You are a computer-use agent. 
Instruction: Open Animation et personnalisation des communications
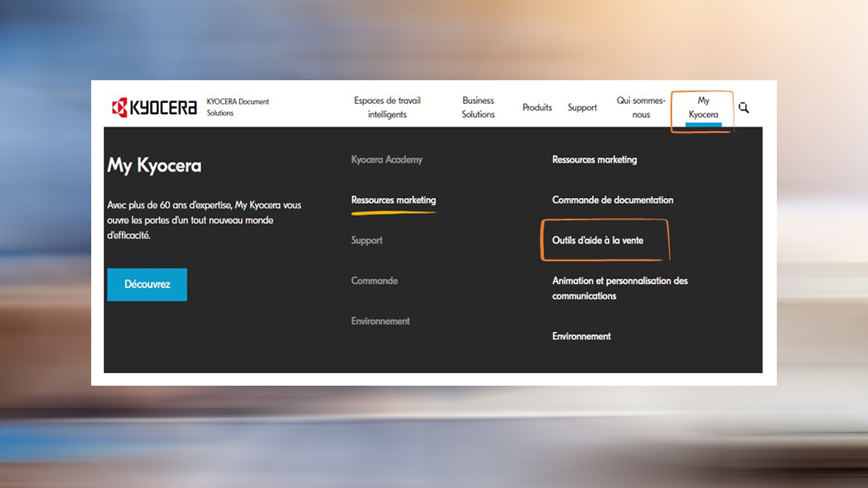coord(619,289)
